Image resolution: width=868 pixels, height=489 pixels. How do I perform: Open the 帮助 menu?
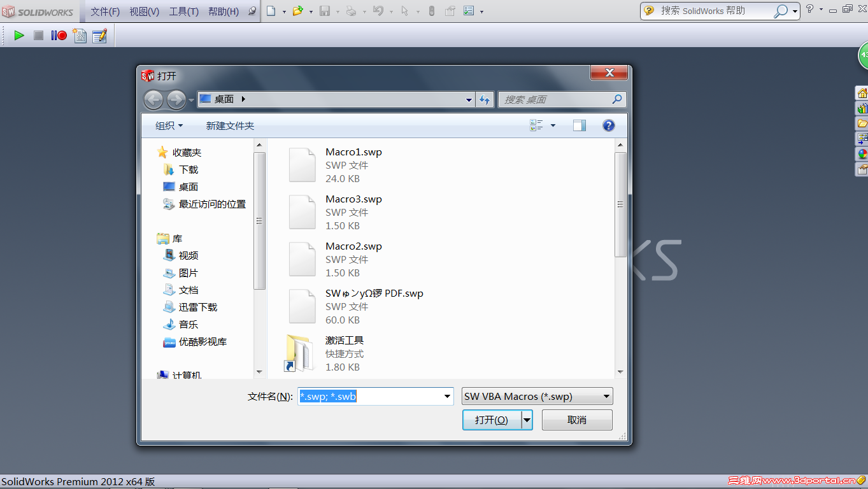click(224, 11)
